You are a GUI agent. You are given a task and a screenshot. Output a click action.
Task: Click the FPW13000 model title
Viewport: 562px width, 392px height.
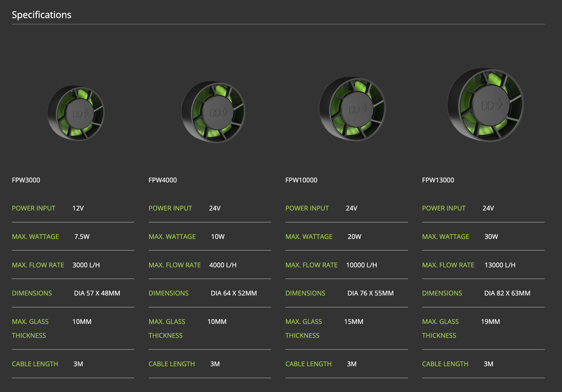(x=438, y=180)
